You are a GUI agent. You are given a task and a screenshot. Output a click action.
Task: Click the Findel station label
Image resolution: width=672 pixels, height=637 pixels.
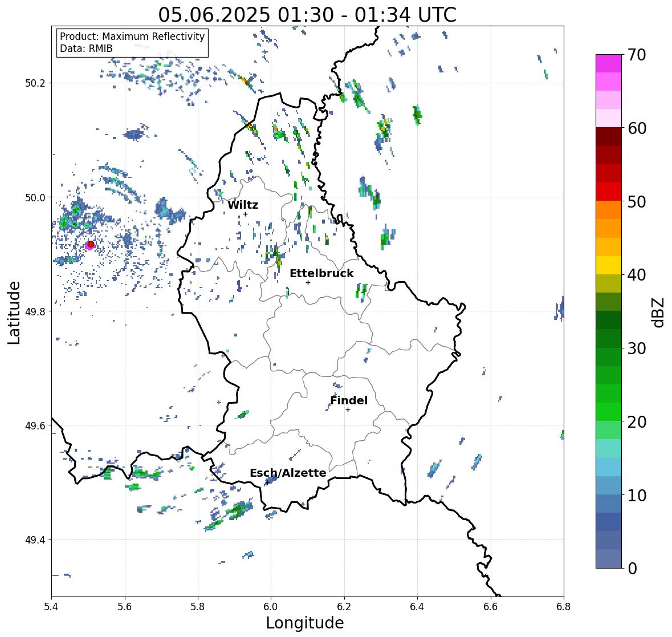348,400
